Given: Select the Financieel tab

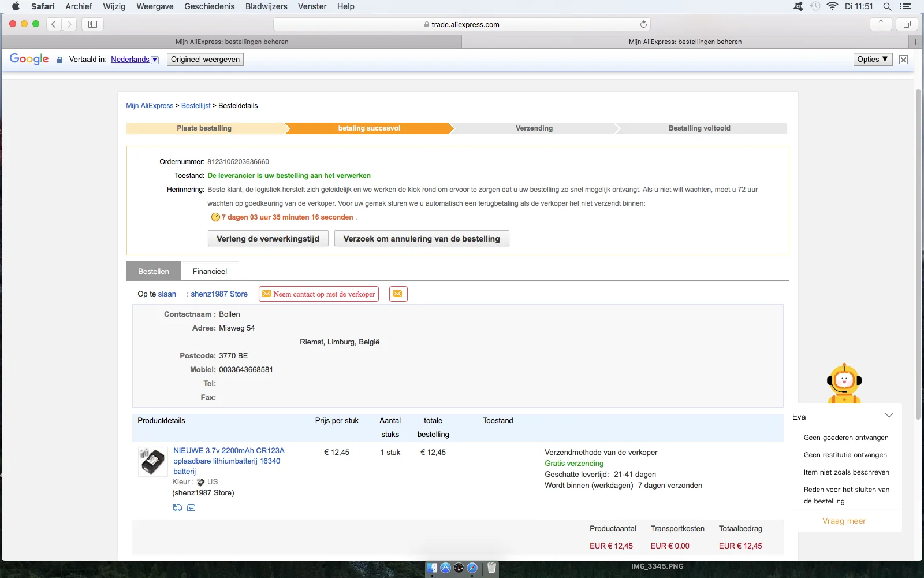Looking at the screenshot, I should coord(210,271).
